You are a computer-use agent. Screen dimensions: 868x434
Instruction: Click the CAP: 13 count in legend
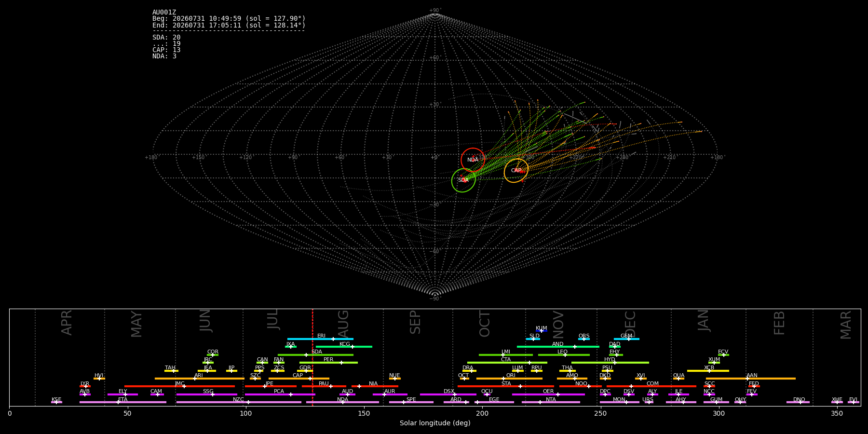(166, 50)
